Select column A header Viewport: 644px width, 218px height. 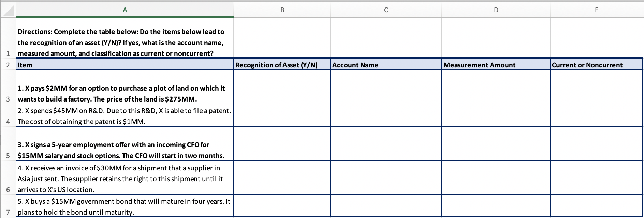point(125,10)
